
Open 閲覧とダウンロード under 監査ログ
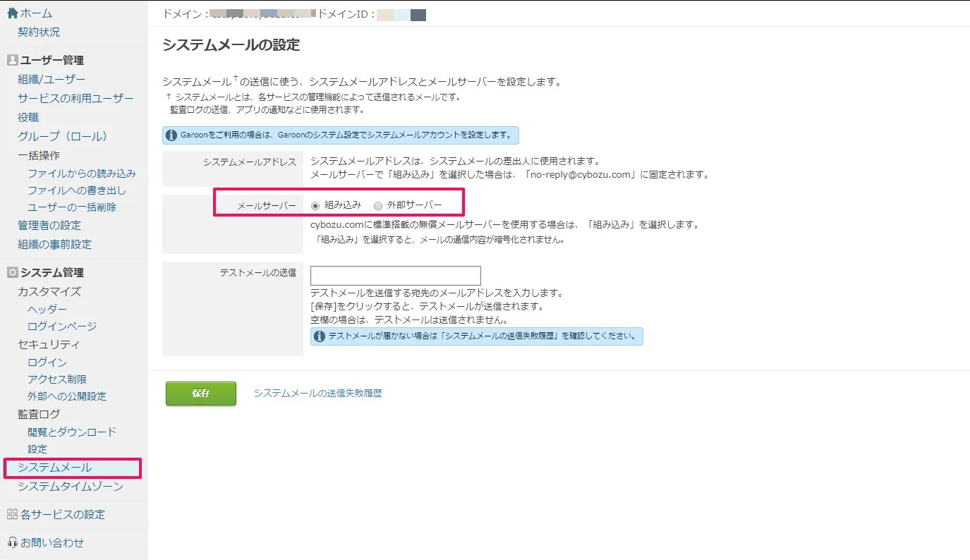72,432
